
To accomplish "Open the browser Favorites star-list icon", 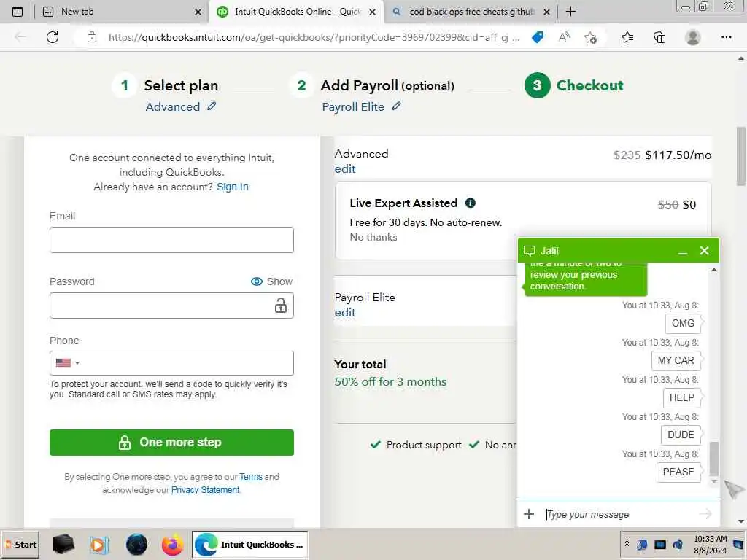I will [627, 37].
